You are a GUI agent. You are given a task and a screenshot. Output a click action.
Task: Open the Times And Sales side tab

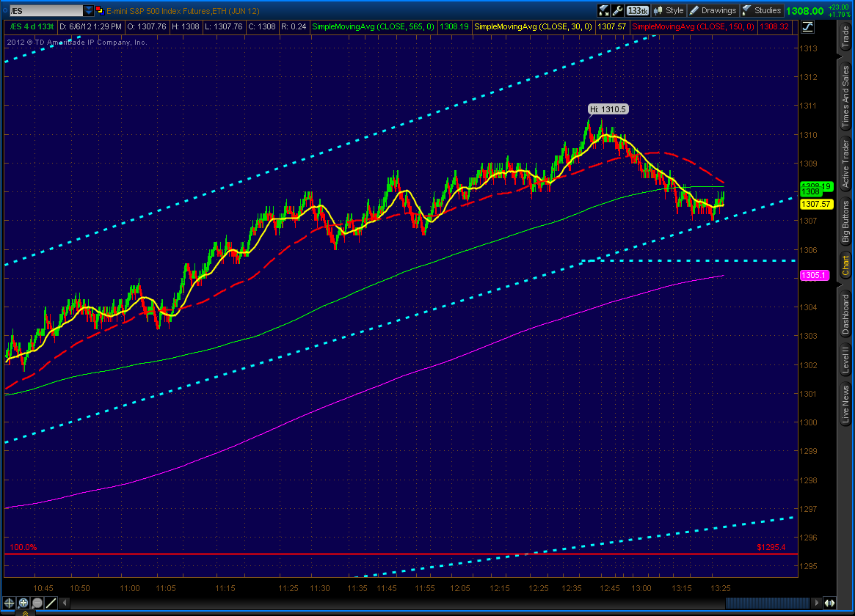click(x=845, y=95)
